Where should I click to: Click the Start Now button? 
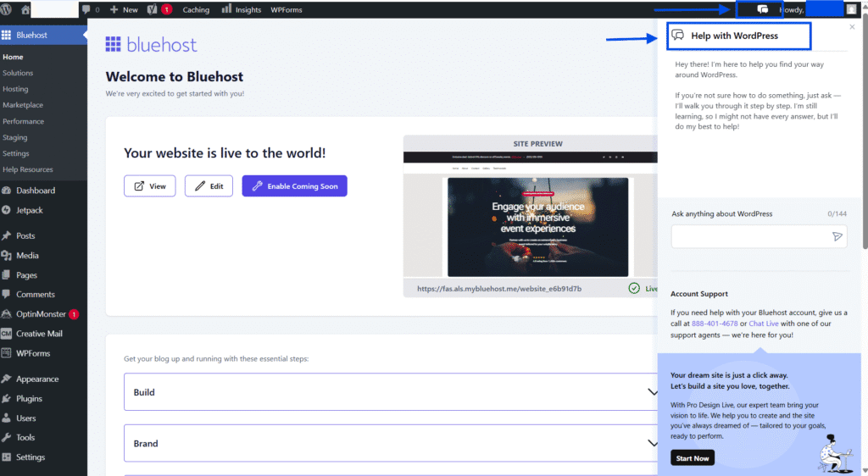(693, 457)
